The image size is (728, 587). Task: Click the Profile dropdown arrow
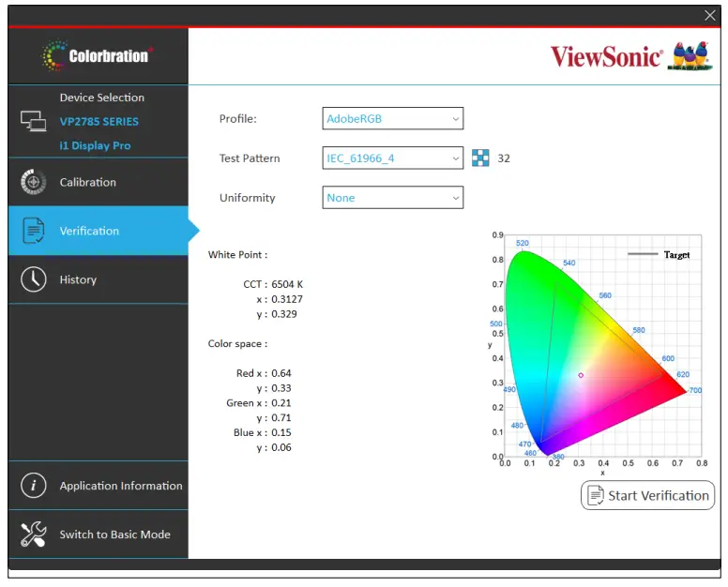click(x=455, y=119)
